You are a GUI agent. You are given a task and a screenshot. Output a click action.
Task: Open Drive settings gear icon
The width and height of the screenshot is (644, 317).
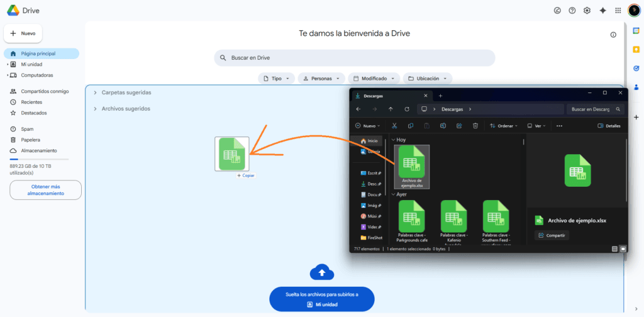[x=587, y=11]
